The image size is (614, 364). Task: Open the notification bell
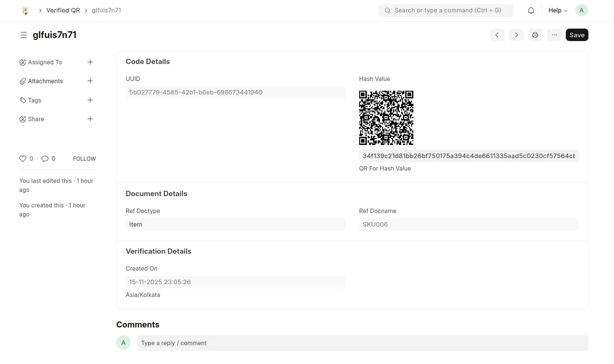pyautogui.click(x=531, y=10)
